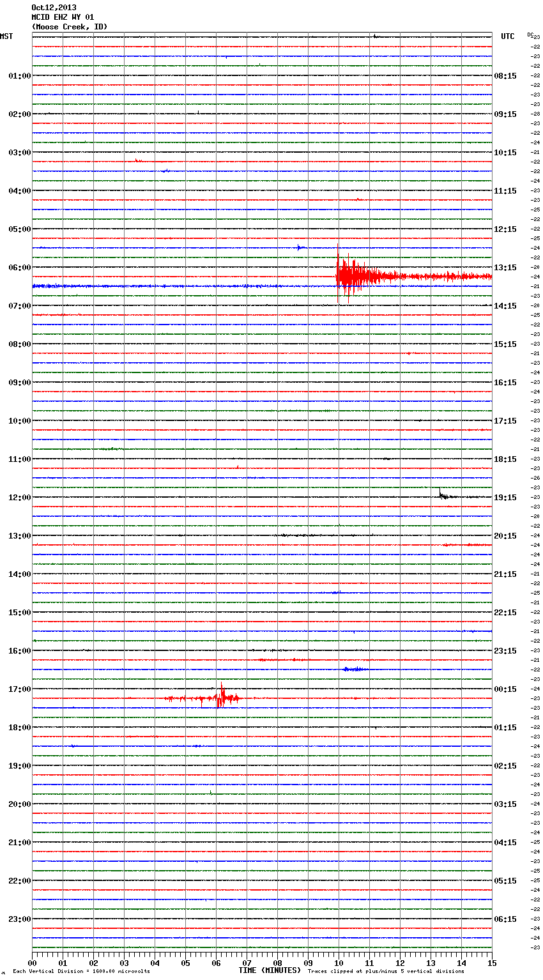This screenshot has height=980, width=543.
Task: Click the TIME (MINUTES) axis title
Action: pyautogui.click(x=270, y=970)
